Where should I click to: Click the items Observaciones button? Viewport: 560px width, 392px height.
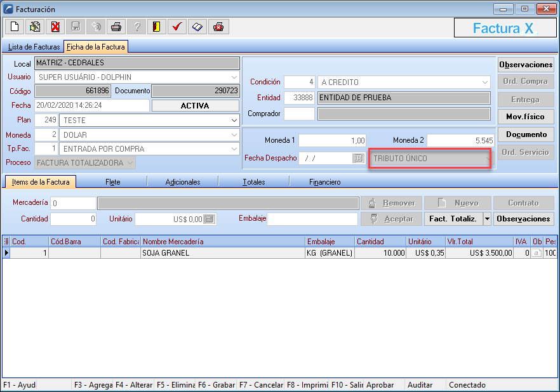[x=524, y=219]
